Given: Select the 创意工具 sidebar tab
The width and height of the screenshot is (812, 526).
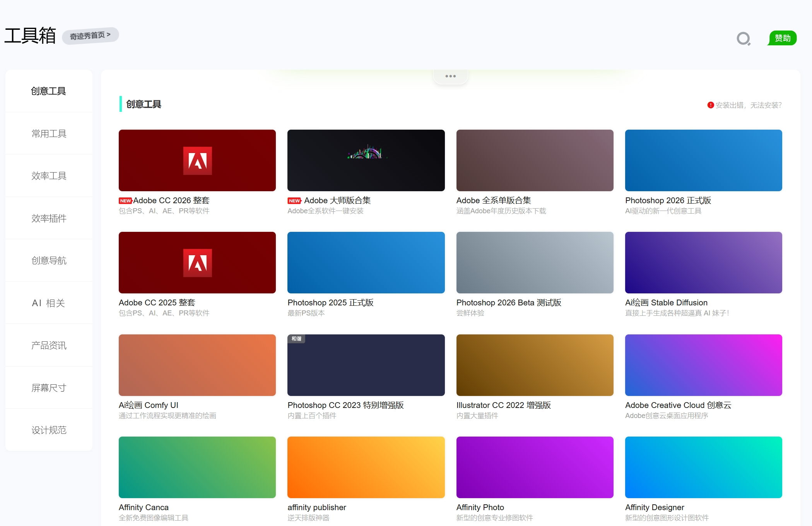Looking at the screenshot, I should pos(49,91).
